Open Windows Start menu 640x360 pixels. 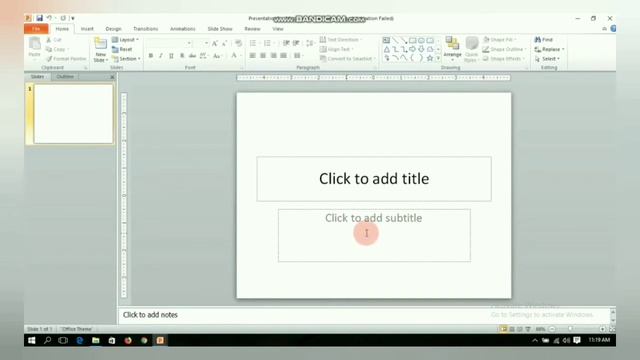click(31, 340)
